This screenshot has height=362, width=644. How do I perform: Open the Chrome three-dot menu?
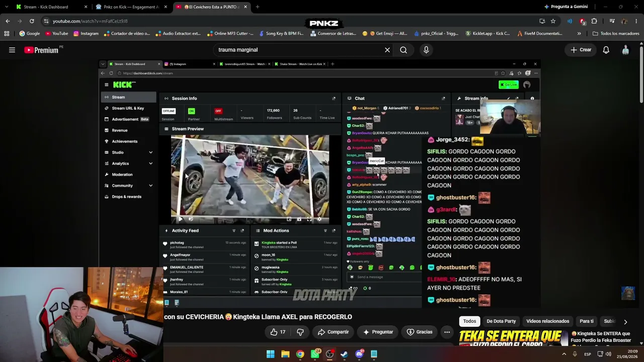coord(636,21)
